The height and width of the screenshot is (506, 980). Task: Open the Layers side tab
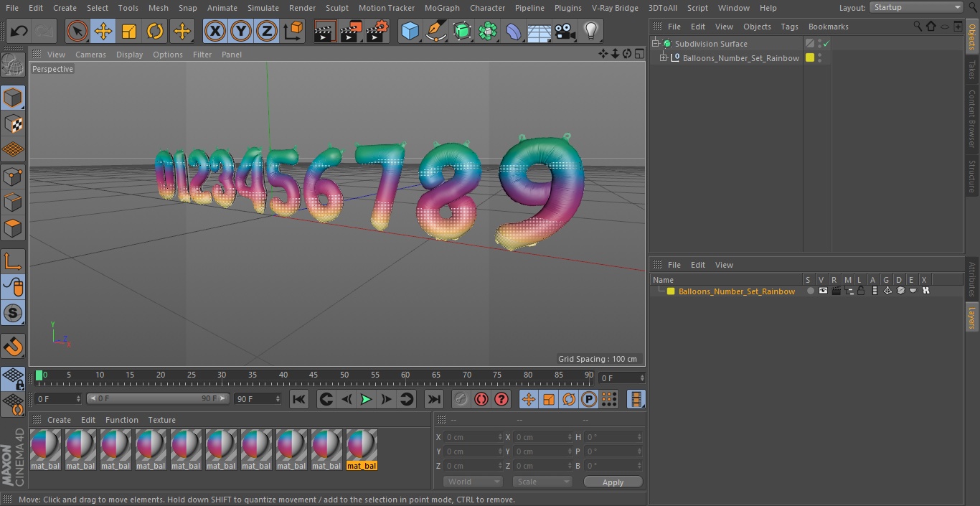972,317
